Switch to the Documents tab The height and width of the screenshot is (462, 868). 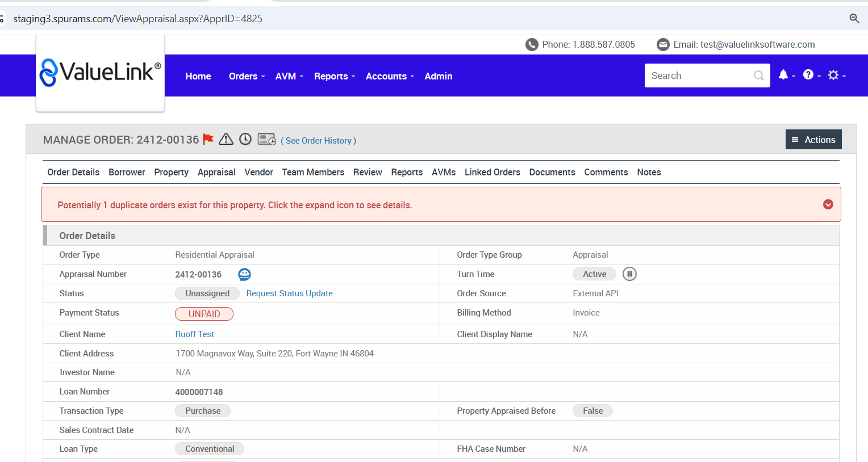[x=552, y=172]
